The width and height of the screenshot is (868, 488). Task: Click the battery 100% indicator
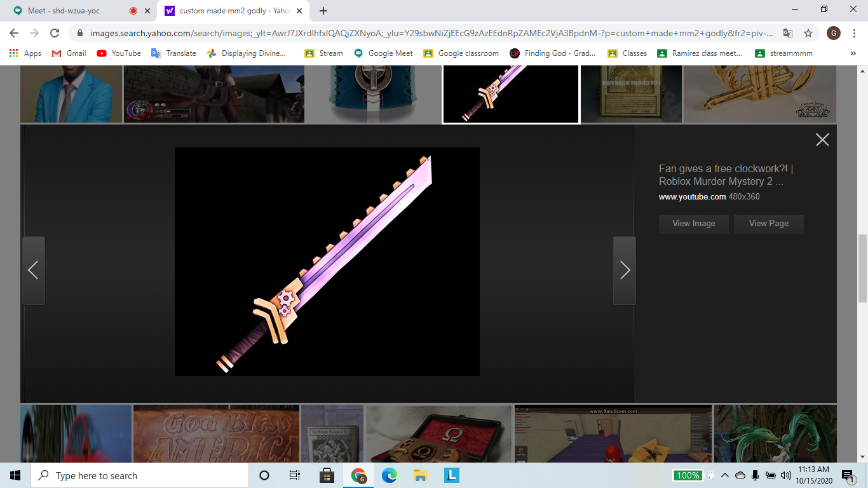tap(688, 475)
